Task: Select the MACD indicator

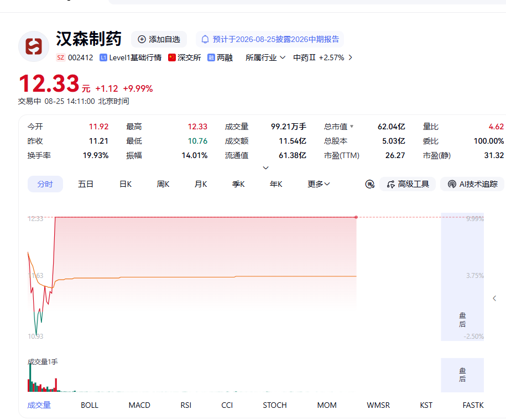Action: pos(139,405)
